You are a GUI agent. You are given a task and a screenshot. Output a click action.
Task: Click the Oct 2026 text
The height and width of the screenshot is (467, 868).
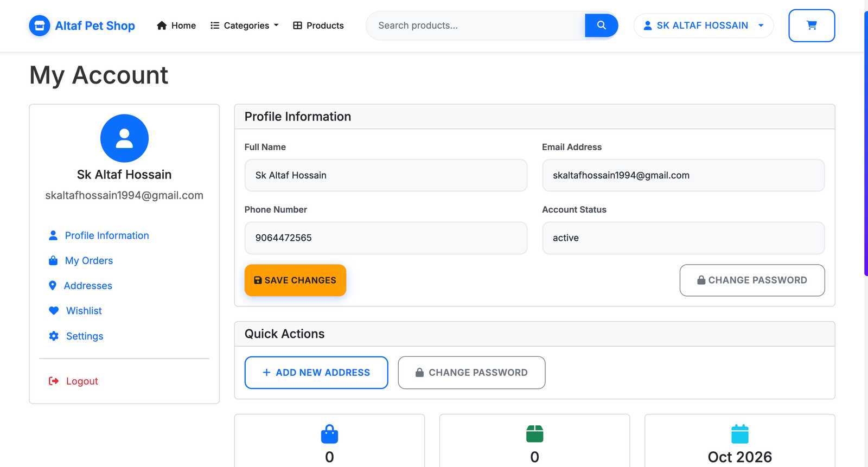click(740, 457)
